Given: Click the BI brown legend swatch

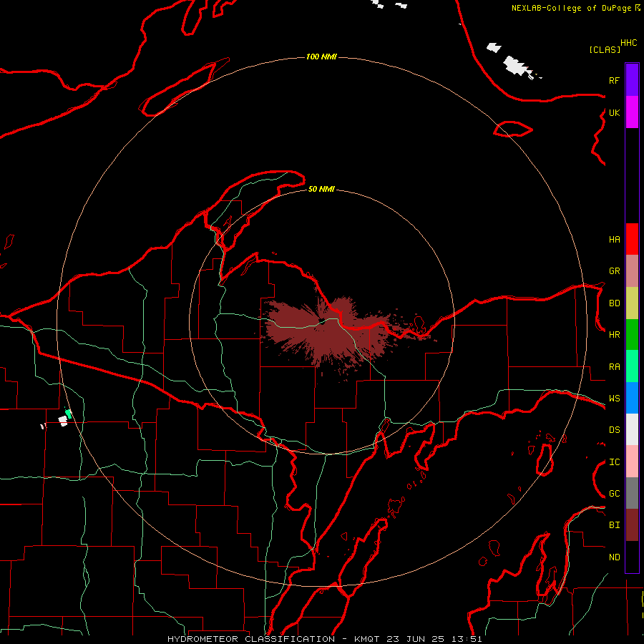Looking at the screenshot, I should coord(632,525).
